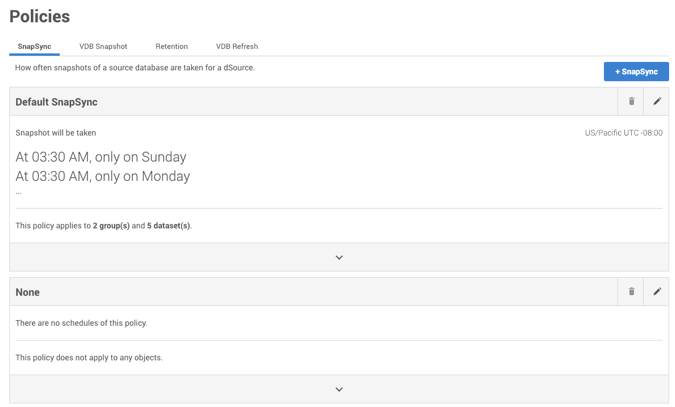Click the None policy title

click(x=28, y=292)
